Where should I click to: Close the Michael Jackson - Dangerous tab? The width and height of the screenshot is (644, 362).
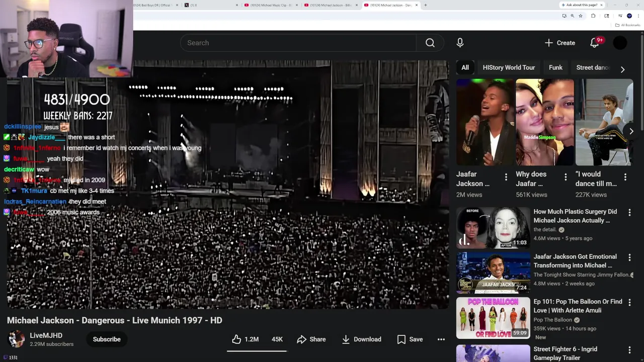(417, 5)
